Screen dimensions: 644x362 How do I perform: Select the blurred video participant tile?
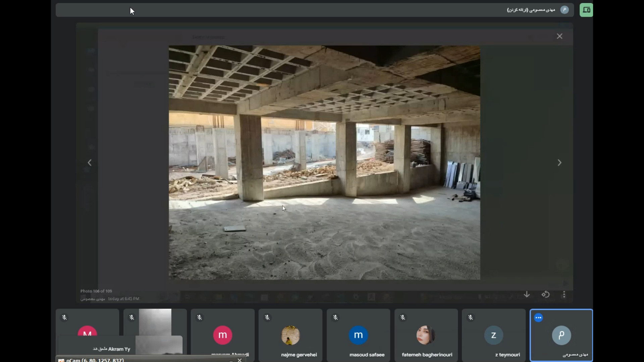[155, 322]
